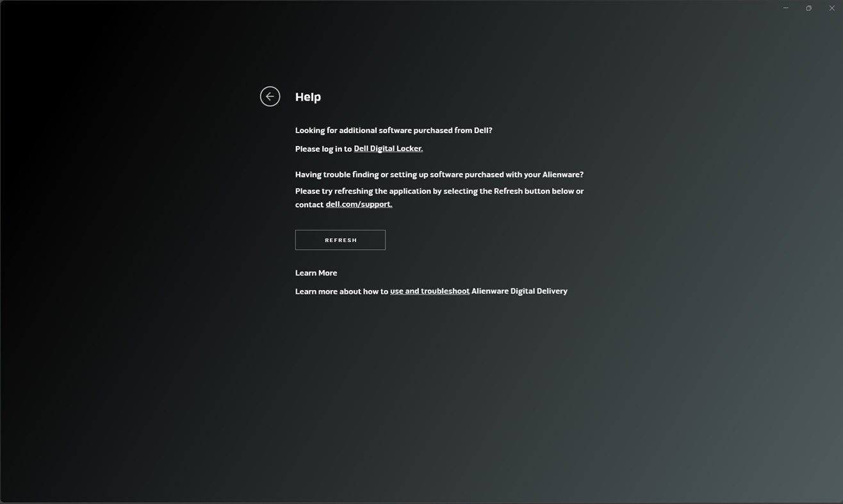Navigate back using the circular arrow icon

[270, 96]
